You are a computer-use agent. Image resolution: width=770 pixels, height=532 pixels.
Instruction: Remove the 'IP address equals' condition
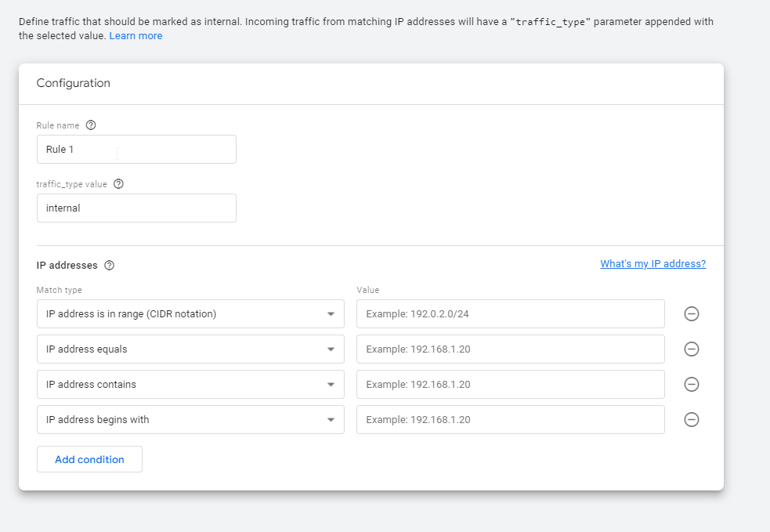tap(691, 349)
